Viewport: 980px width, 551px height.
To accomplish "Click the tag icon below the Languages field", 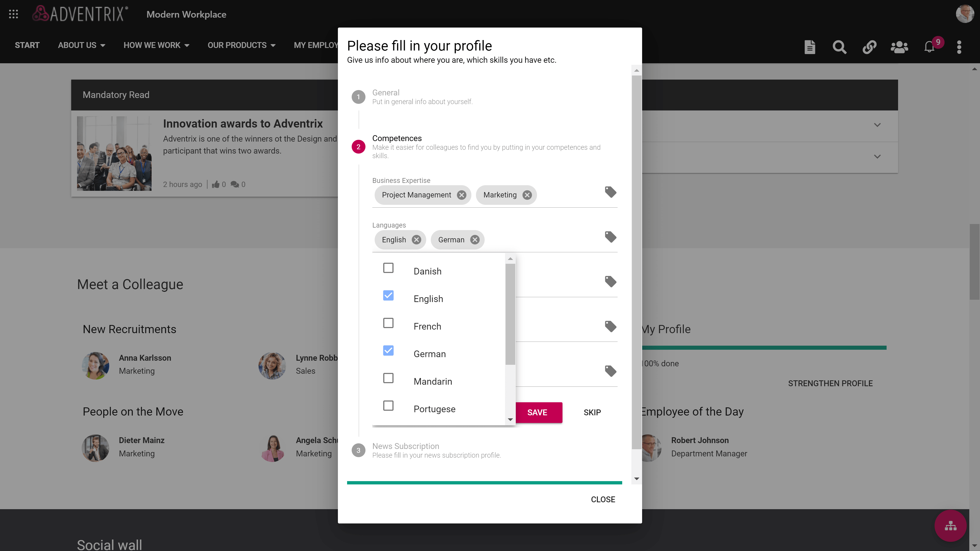I will point(611,281).
